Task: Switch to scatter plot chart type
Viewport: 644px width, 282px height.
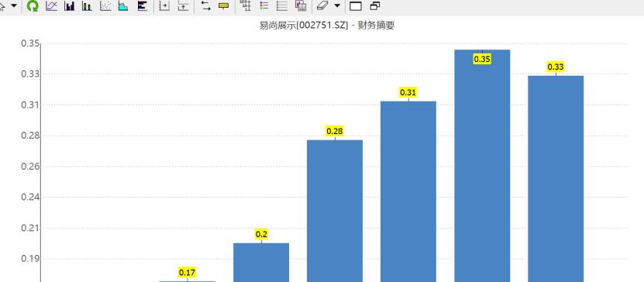Action: (x=105, y=5)
